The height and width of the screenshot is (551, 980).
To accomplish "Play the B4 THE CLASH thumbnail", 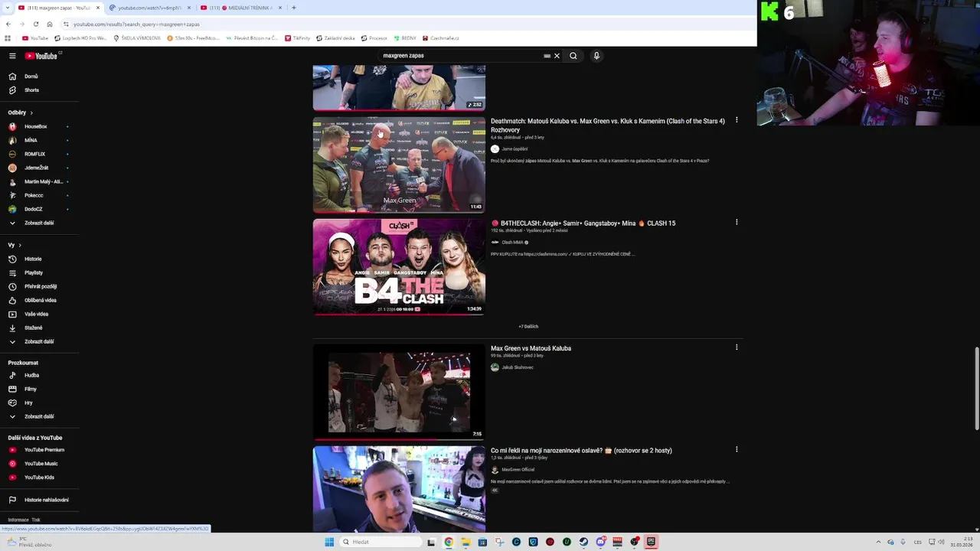I will (x=399, y=267).
